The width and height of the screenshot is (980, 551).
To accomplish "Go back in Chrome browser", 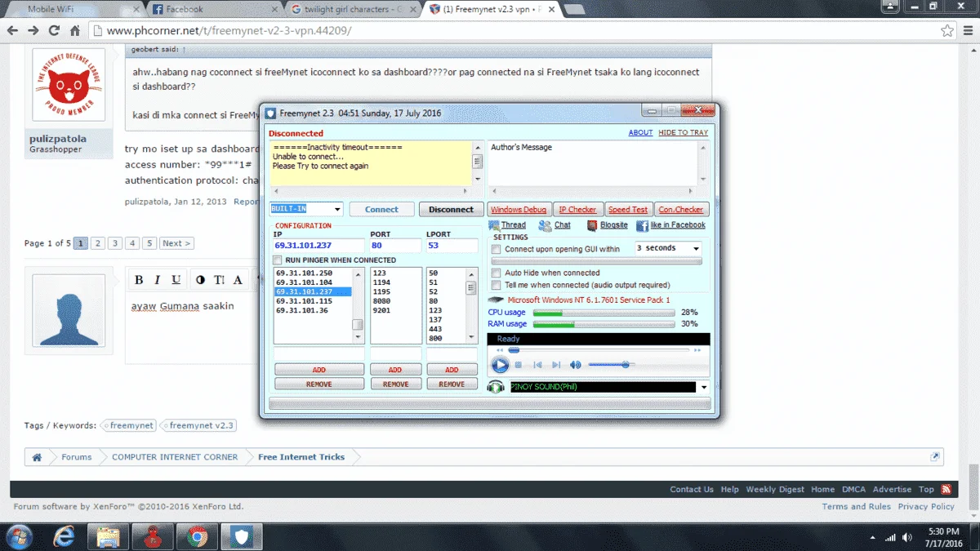I will (11, 31).
